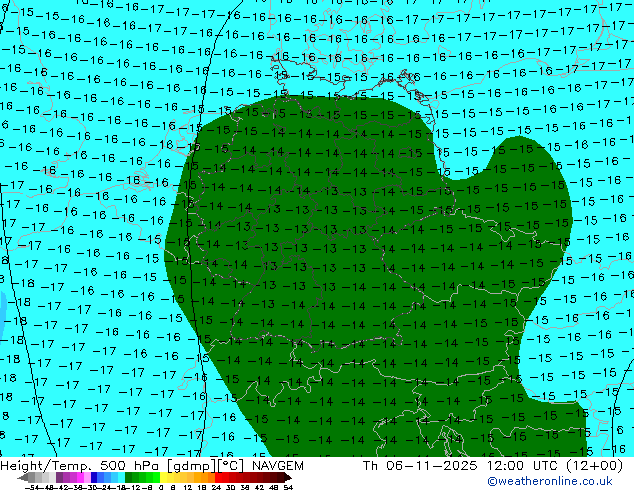This screenshot has height=490, width=634.
Task: Pick the bright red legend swatch
Action: click(x=218, y=477)
